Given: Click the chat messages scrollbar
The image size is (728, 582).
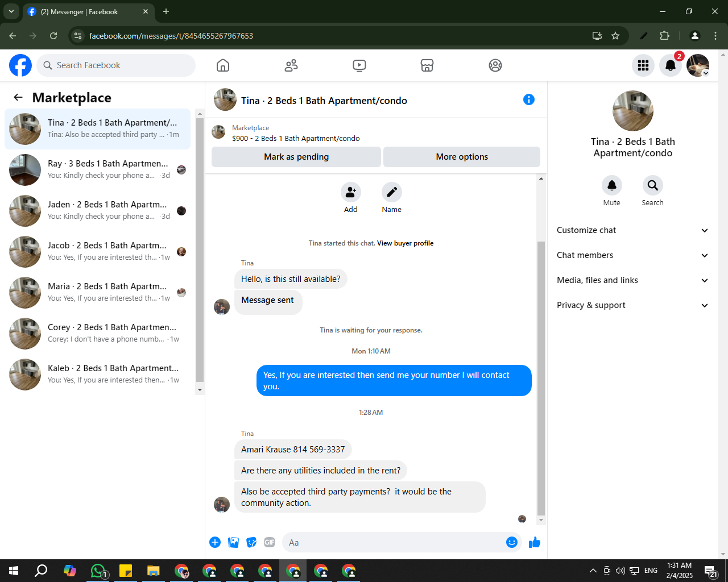Looking at the screenshot, I should tap(541, 378).
